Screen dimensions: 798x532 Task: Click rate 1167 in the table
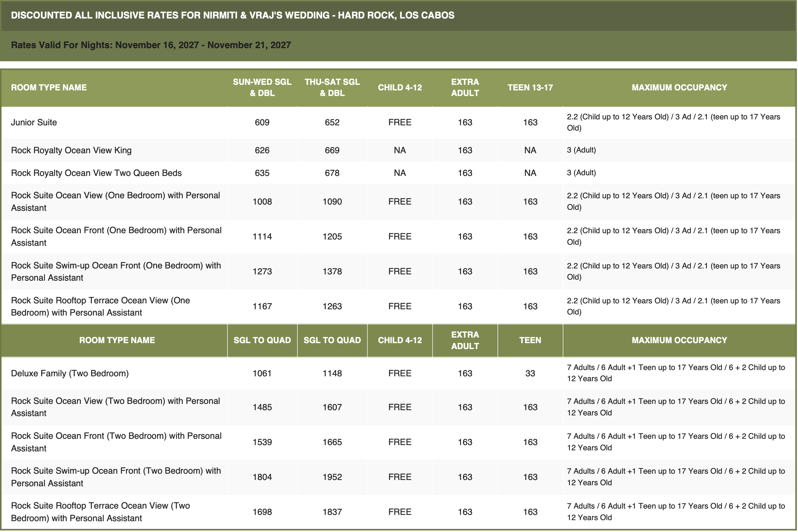[x=262, y=306]
